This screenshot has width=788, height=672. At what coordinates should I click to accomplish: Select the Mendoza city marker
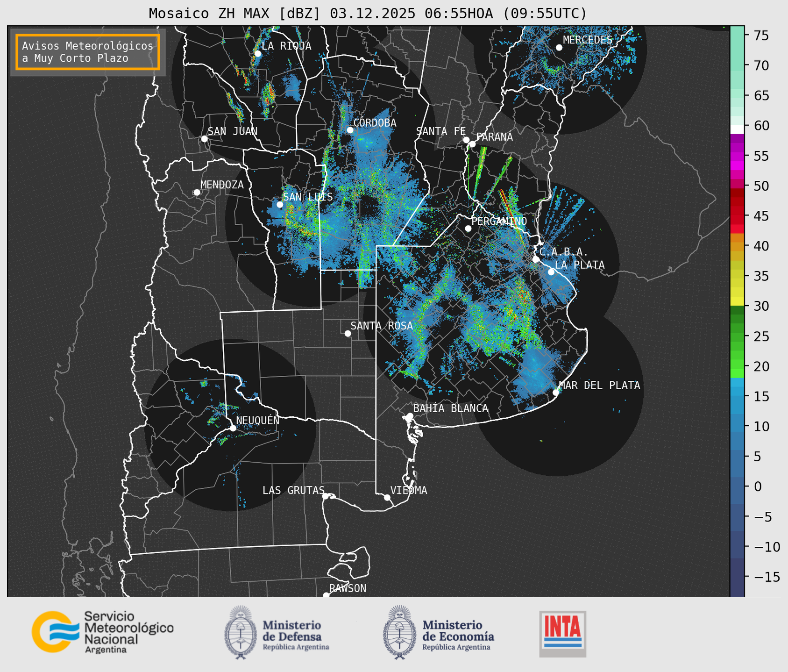[197, 193]
